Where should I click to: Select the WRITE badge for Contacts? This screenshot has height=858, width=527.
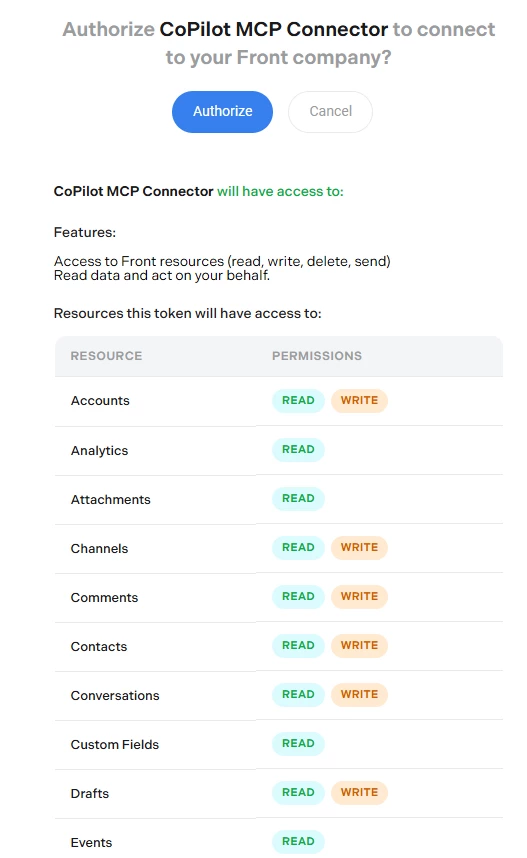(x=360, y=646)
